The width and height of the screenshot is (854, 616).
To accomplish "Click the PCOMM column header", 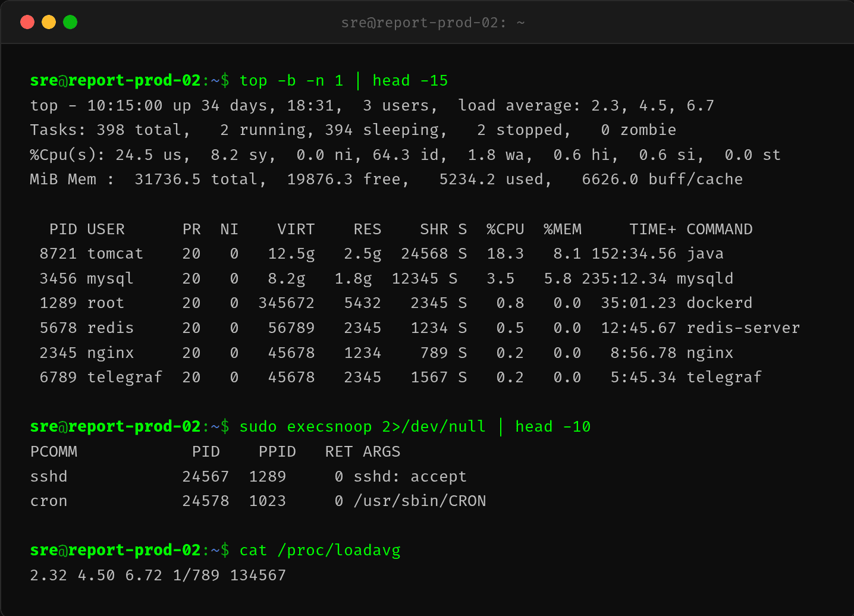I will point(54,452).
